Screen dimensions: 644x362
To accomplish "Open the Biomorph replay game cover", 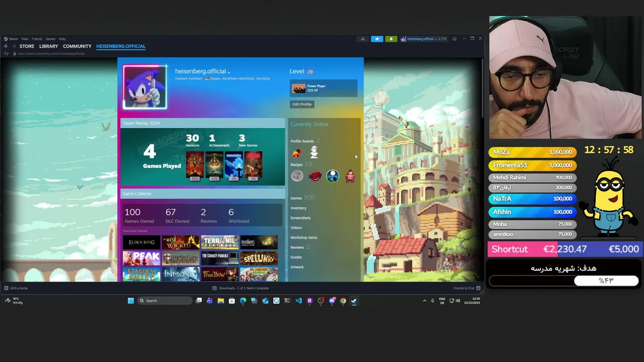I will point(234,165).
